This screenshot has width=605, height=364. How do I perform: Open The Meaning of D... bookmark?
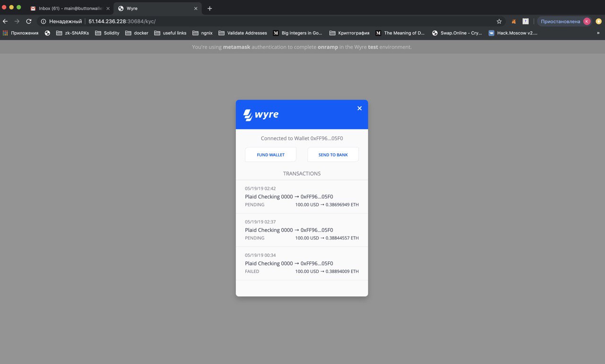(x=400, y=33)
